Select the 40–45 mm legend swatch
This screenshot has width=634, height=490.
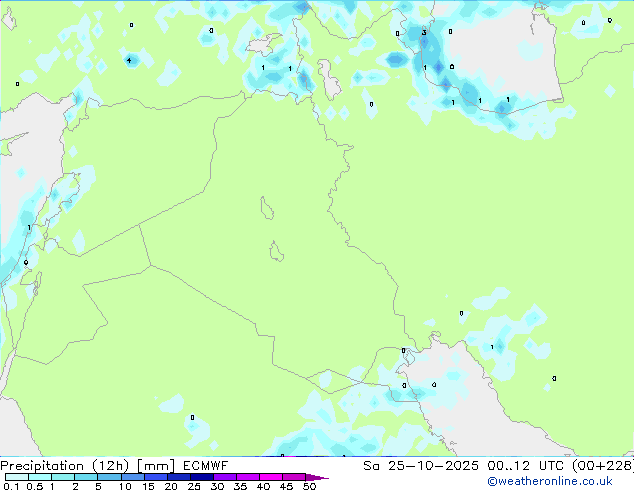(271, 477)
